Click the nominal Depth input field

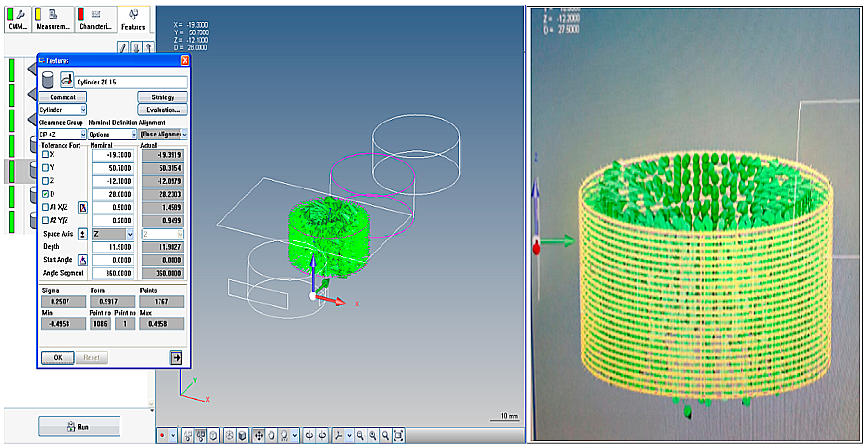coord(113,247)
